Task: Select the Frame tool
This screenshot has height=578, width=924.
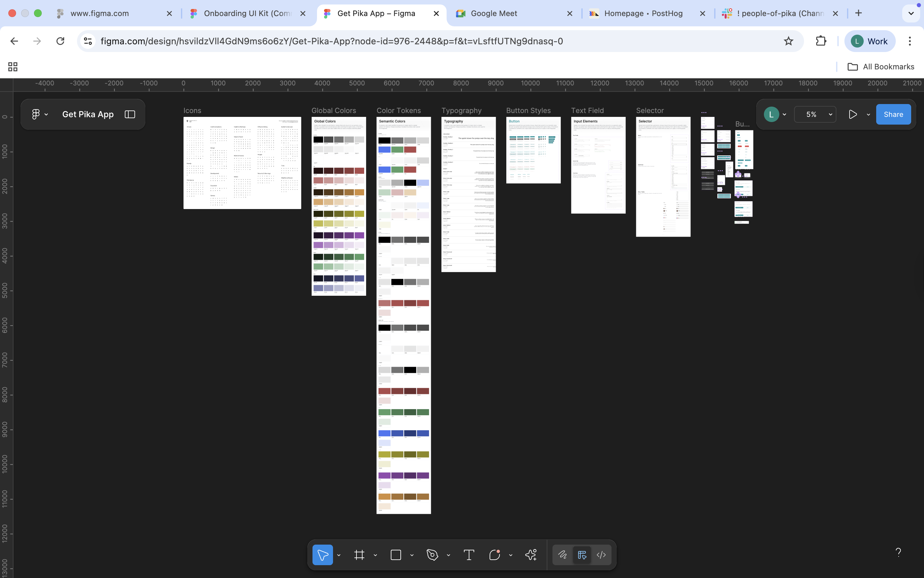Action: pos(359,555)
